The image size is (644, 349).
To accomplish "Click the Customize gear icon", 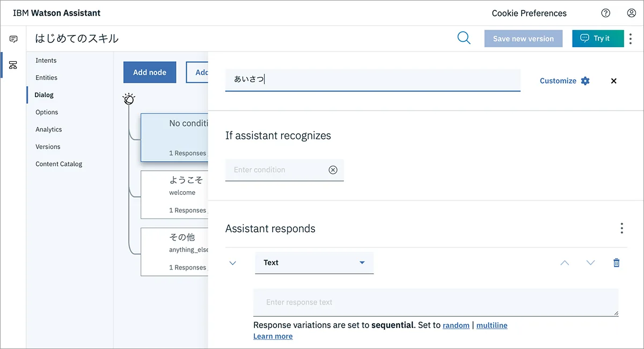I will [585, 81].
